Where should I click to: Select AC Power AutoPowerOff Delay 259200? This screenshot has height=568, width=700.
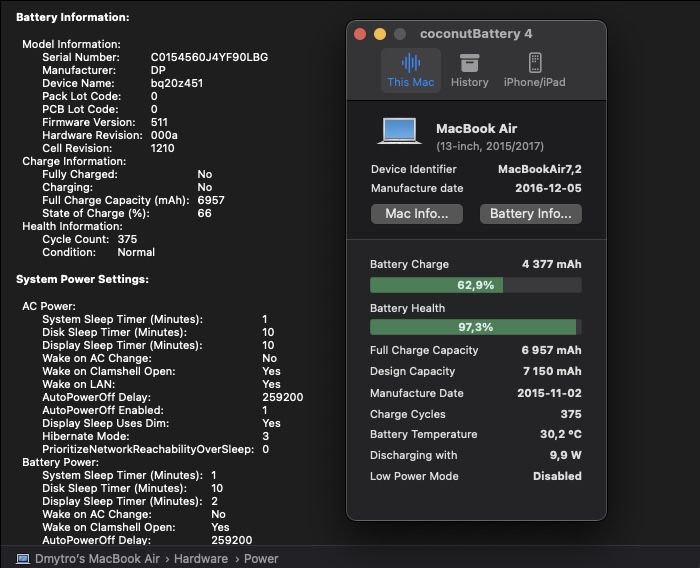pyautogui.click(x=282, y=397)
